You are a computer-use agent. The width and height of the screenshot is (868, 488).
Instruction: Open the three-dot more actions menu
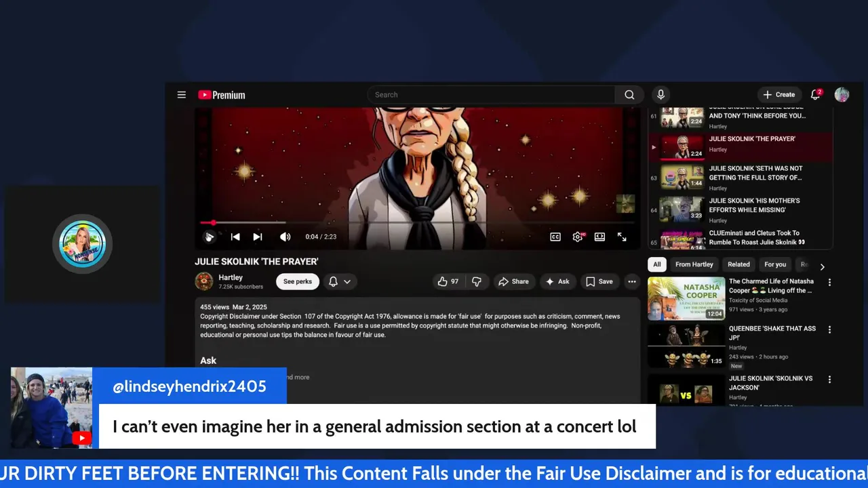[632, 281]
